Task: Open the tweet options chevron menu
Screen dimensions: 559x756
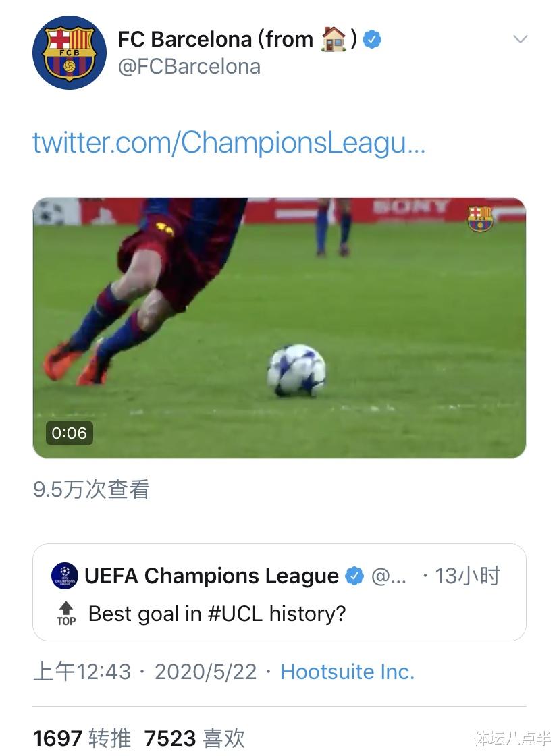Action: [520, 39]
